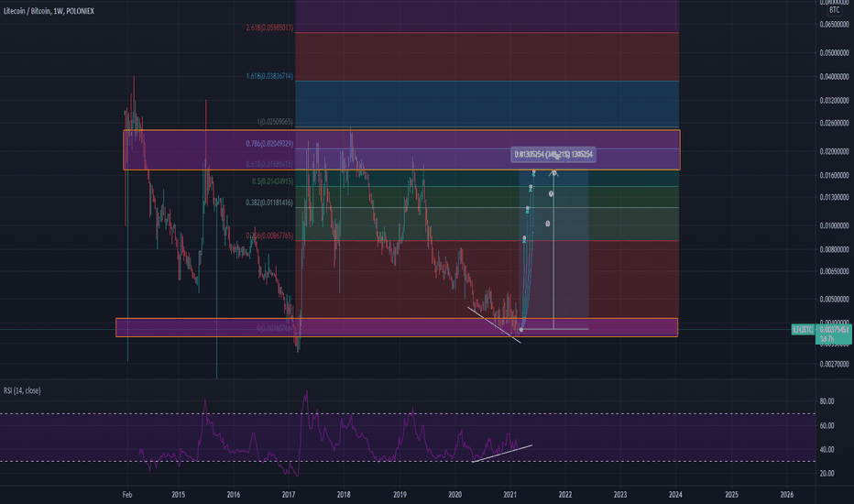
Task: Click the 0.5(0.01434915) Fibonacci level label
Action: click(x=272, y=181)
